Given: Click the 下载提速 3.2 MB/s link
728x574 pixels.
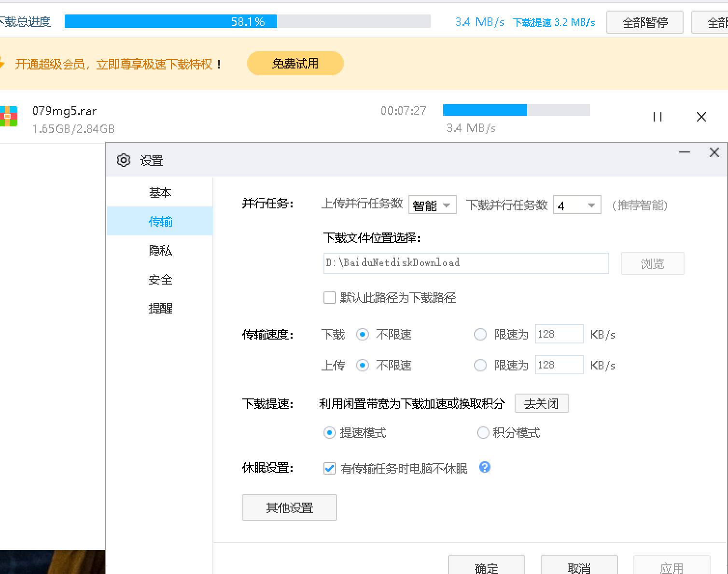Looking at the screenshot, I should coord(554,23).
